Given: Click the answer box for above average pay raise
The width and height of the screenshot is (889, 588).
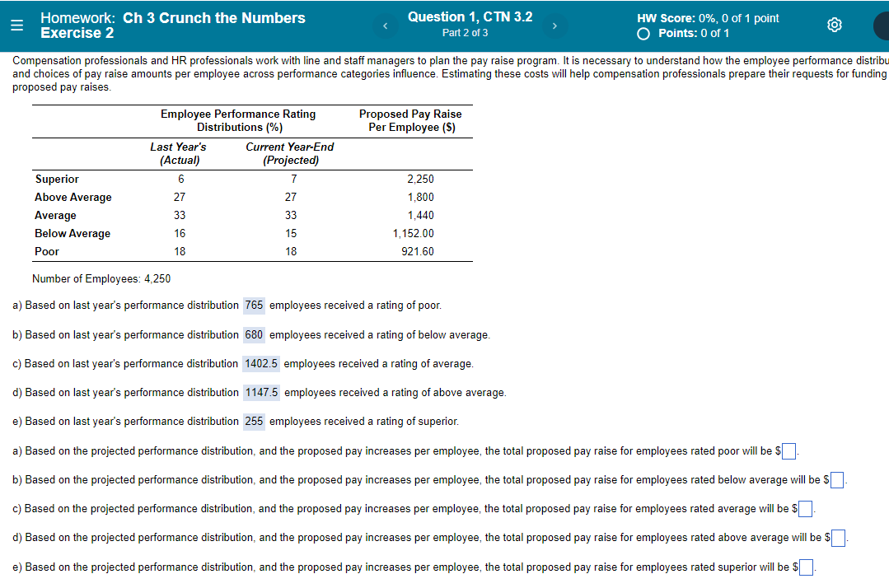Looking at the screenshot, I should coord(839,538).
